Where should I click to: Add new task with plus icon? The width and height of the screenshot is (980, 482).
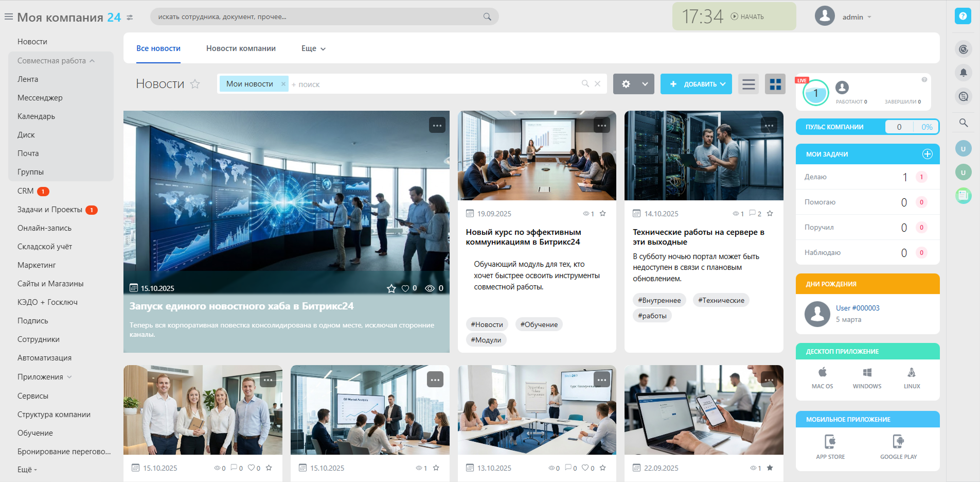[x=927, y=154]
